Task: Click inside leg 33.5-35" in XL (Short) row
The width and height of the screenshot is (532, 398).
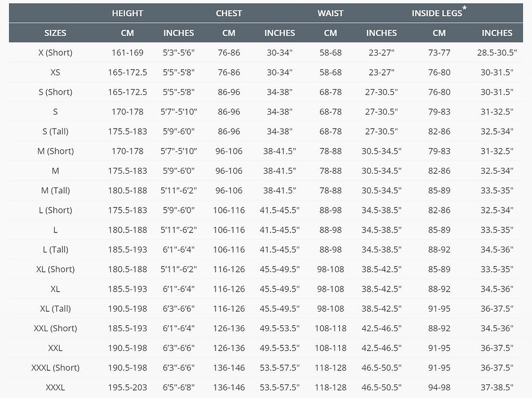Action: pos(497,269)
